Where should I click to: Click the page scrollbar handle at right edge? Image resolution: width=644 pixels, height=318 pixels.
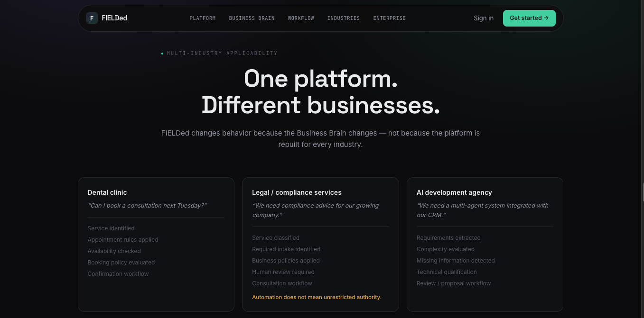643,192
